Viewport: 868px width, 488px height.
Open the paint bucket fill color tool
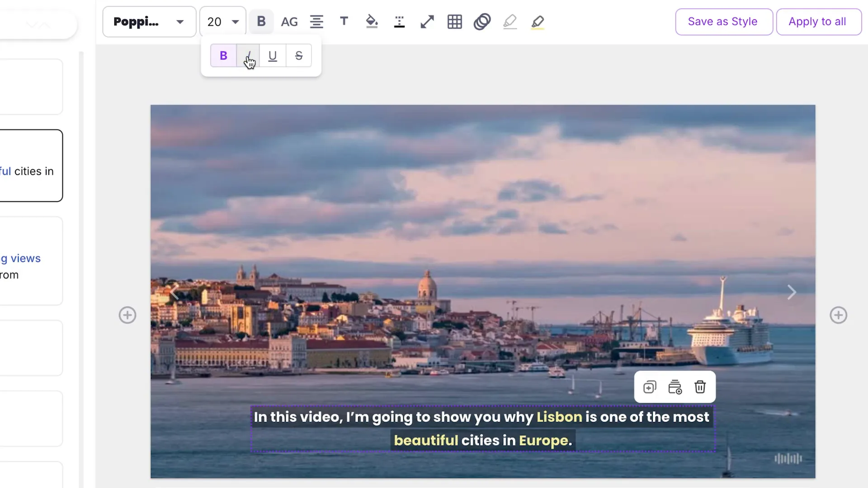pos(372,22)
